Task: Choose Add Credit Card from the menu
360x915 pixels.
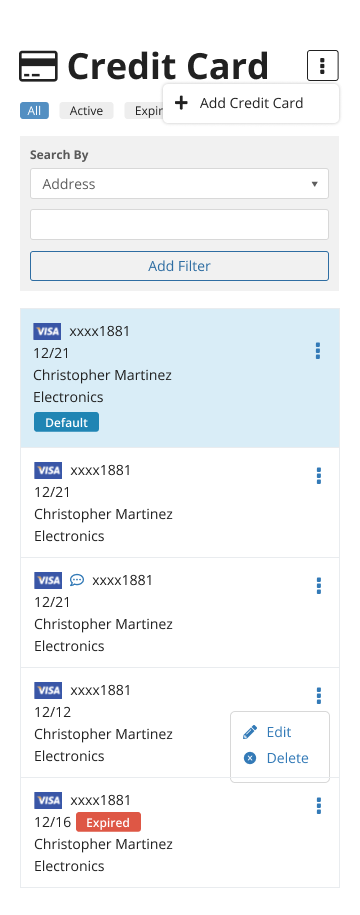Action: [251, 103]
